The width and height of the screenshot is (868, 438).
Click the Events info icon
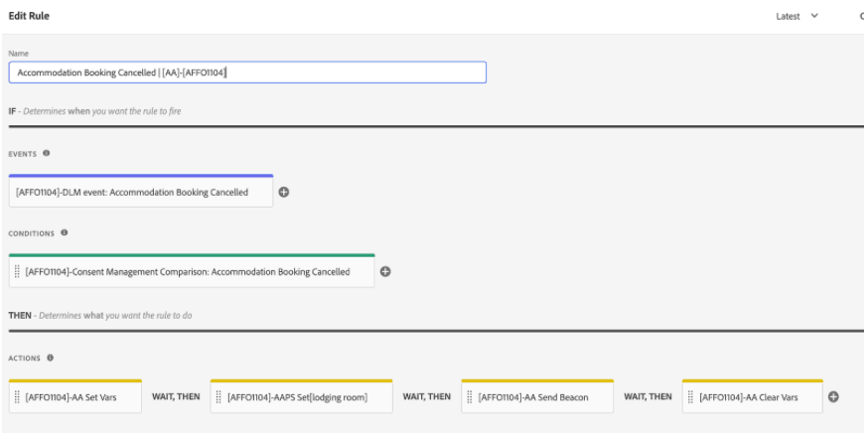pos(47,154)
